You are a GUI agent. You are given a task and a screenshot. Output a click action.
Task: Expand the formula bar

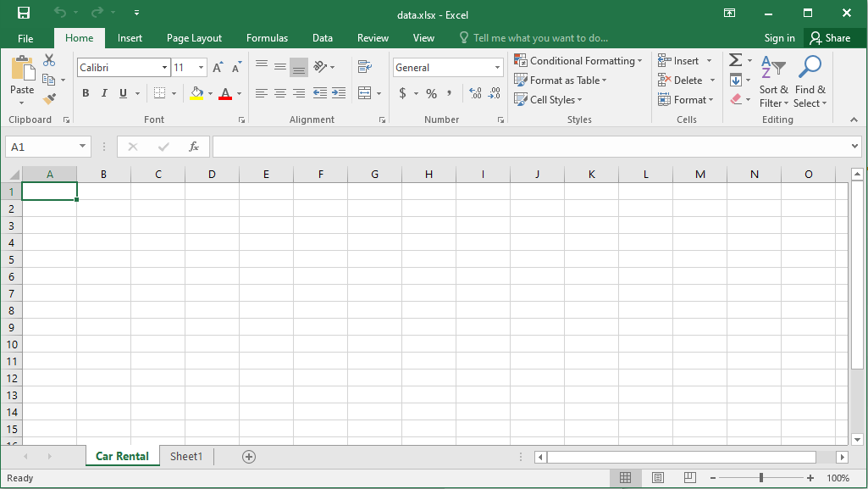click(854, 147)
